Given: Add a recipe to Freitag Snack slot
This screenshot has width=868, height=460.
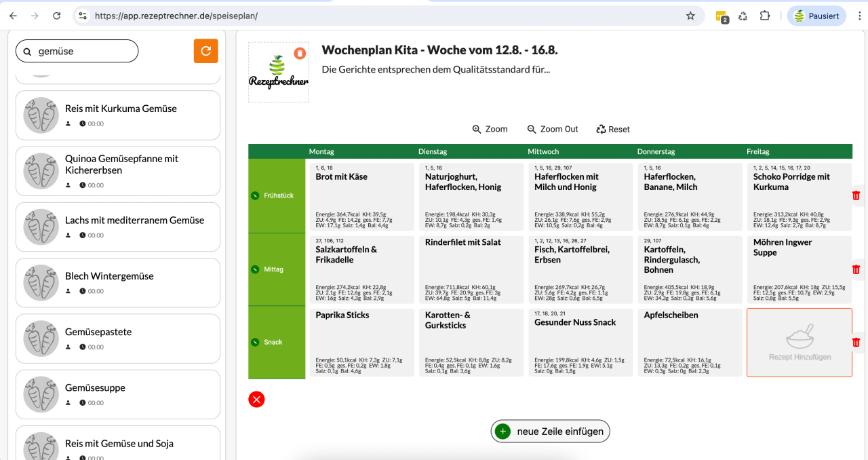Looking at the screenshot, I should tap(799, 342).
